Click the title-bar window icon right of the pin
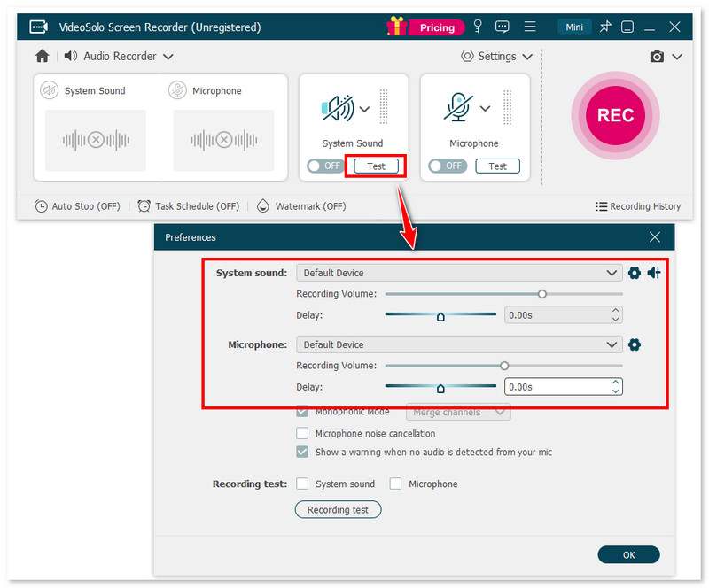The height and width of the screenshot is (588, 709). click(627, 27)
